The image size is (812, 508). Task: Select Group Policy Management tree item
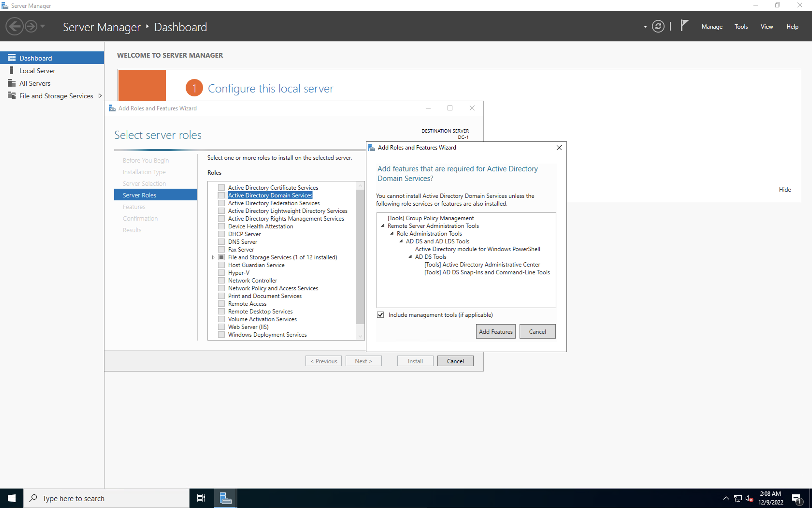(430, 218)
